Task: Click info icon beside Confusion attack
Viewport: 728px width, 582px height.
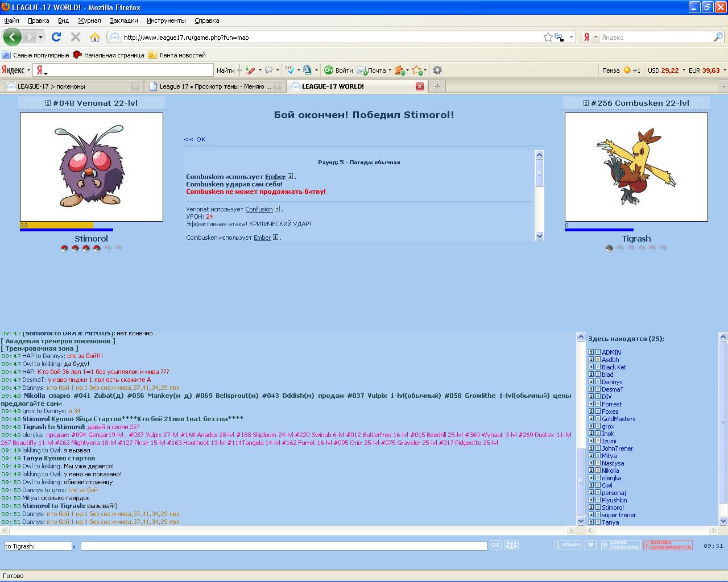Action: coord(278,209)
